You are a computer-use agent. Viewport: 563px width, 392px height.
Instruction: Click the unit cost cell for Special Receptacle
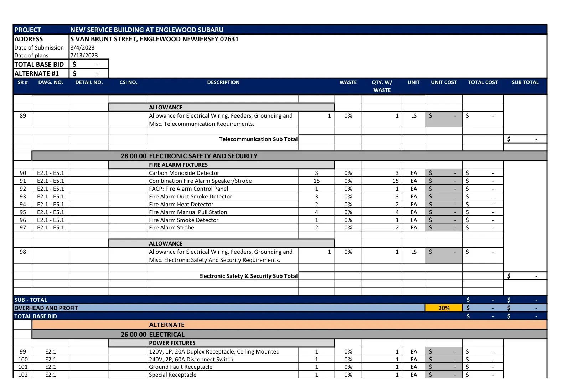click(444, 375)
